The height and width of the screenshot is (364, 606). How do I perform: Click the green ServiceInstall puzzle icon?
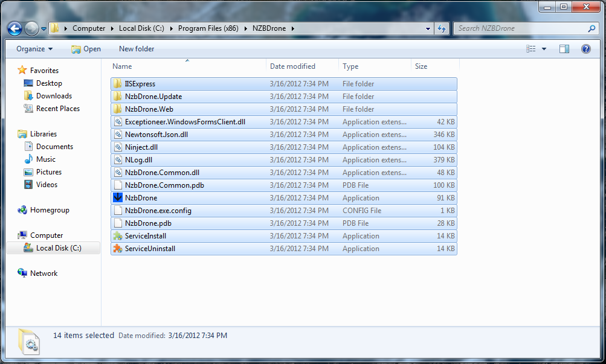pyautogui.click(x=118, y=236)
